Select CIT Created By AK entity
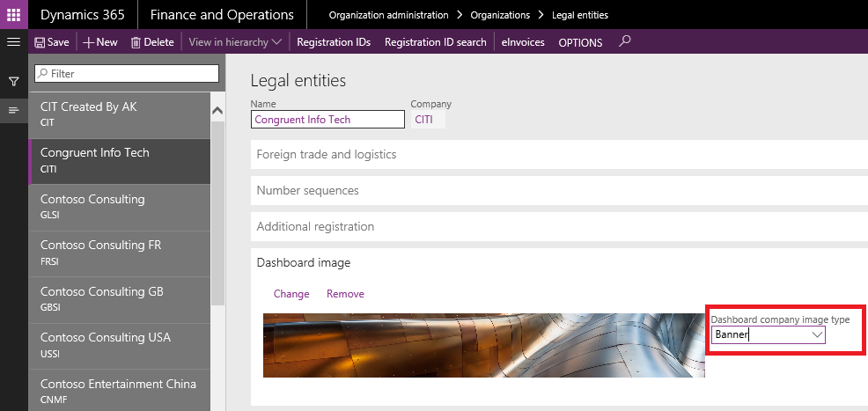This screenshot has width=868, height=411. click(120, 114)
